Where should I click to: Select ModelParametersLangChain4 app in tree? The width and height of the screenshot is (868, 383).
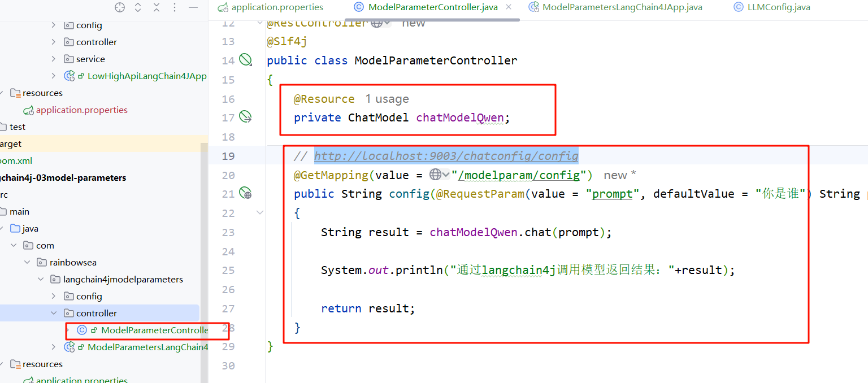(x=147, y=347)
